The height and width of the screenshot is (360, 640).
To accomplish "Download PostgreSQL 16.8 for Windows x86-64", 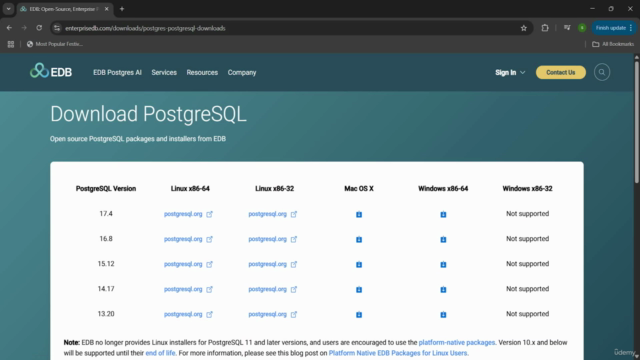I will point(443,239).
